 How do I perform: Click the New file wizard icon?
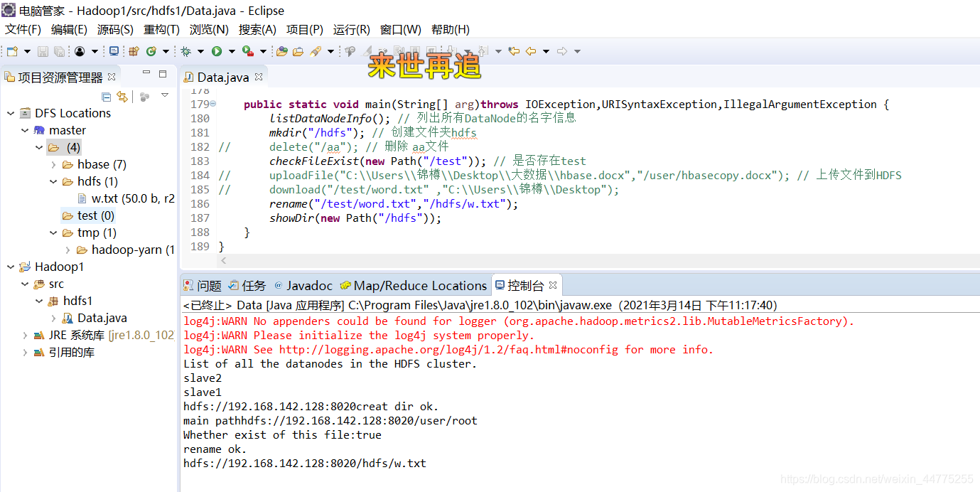[12, 51]
